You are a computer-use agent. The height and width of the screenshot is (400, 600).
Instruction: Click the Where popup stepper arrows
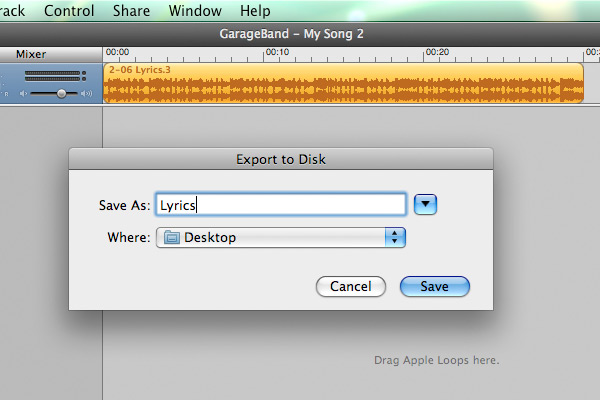396,237
